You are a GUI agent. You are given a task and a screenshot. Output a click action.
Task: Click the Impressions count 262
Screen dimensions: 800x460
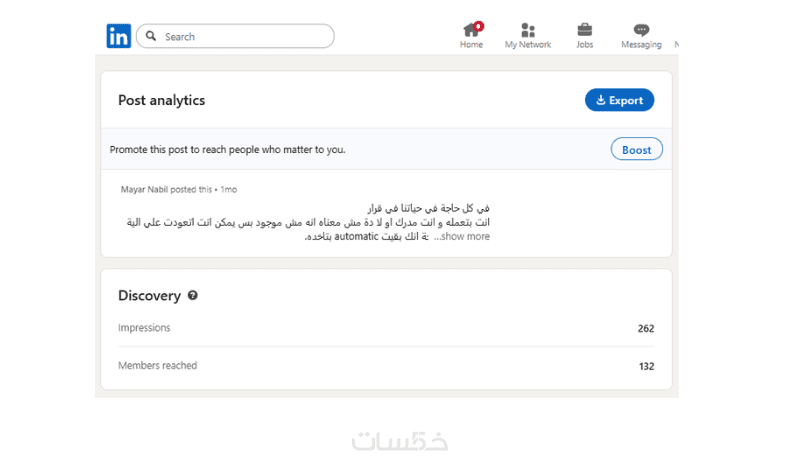click(645, 328)
